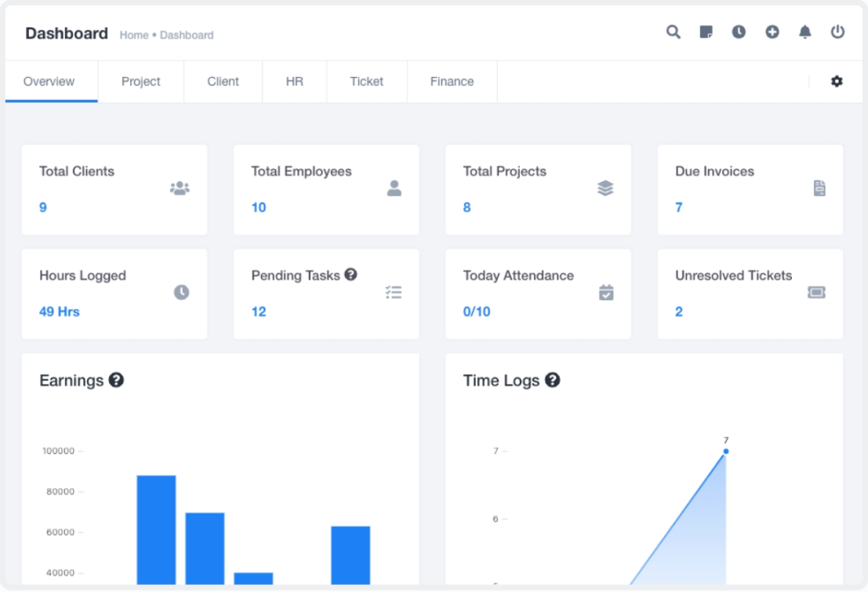Viewport: 868px width, 592px height.
Task: Click the 80000 axis label in Earnings
Action: [x=60, y=491]
